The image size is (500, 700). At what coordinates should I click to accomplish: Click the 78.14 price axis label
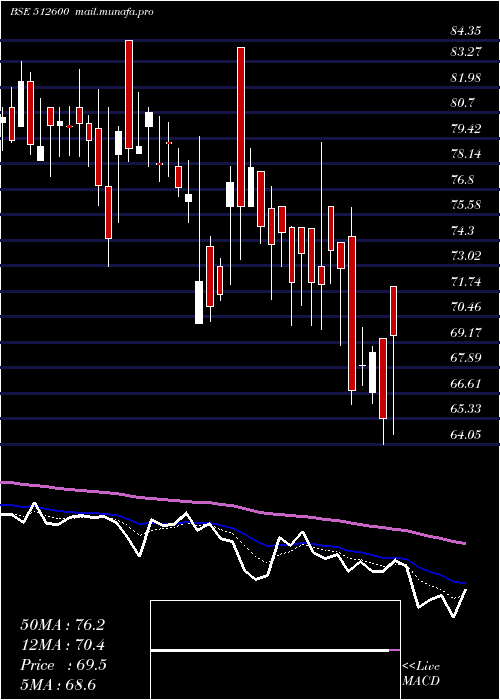click(466, 154)
